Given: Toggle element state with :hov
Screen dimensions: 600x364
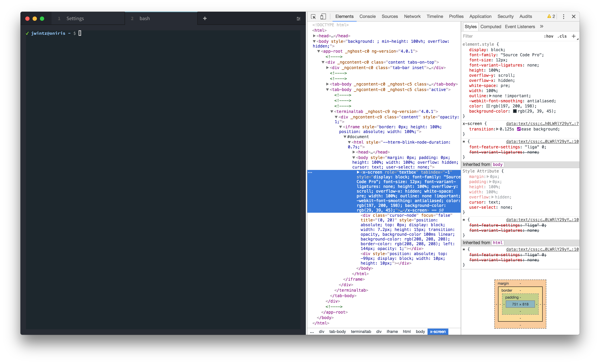Looking at the screenshot, I should 549,36.
